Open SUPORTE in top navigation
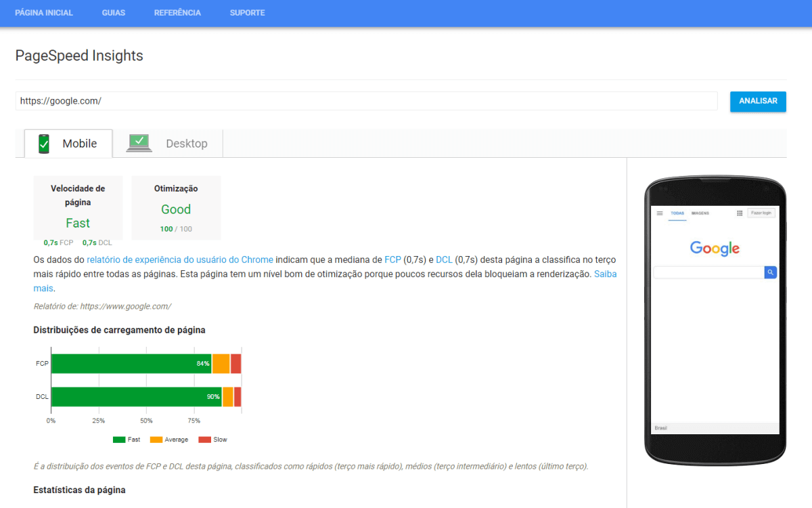812x508 pixels. click(x=247, y=13)
